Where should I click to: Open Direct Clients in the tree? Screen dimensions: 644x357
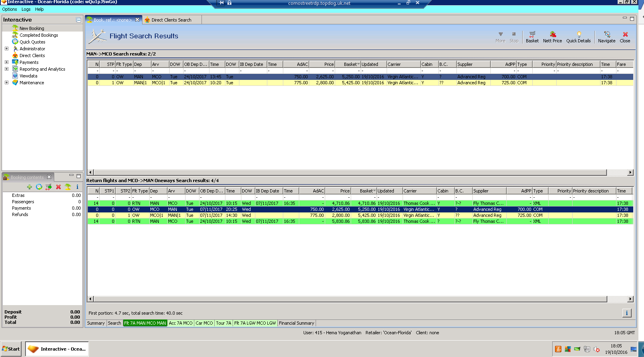click(32, 56)
